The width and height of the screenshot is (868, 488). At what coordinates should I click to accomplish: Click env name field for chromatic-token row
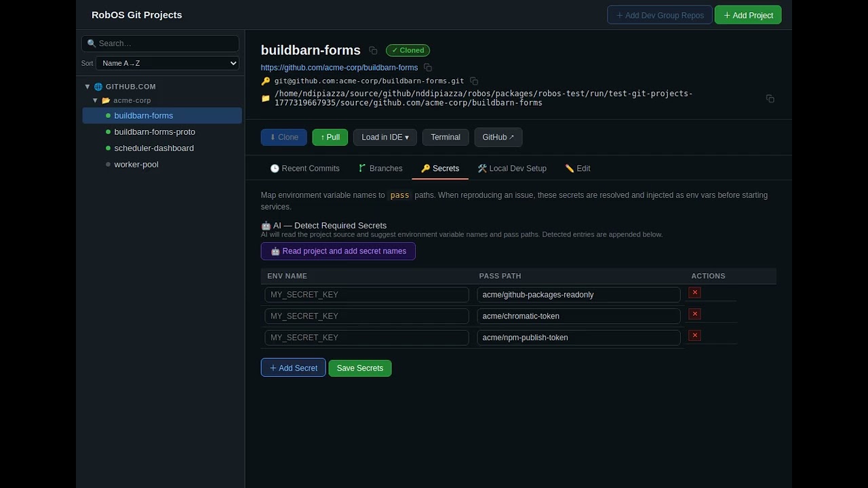(367, 317)
